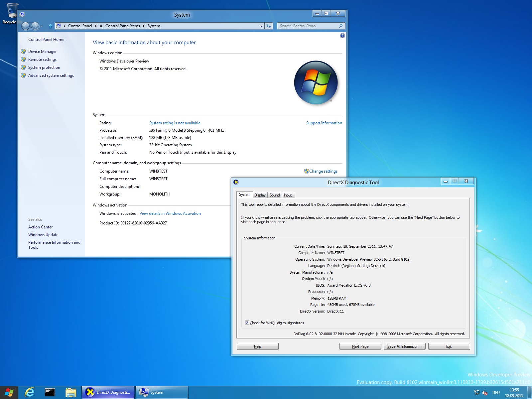The image size is (532, 399).
Task: Open Command Prompt taskbar icon
Action: tap(50, 392)
